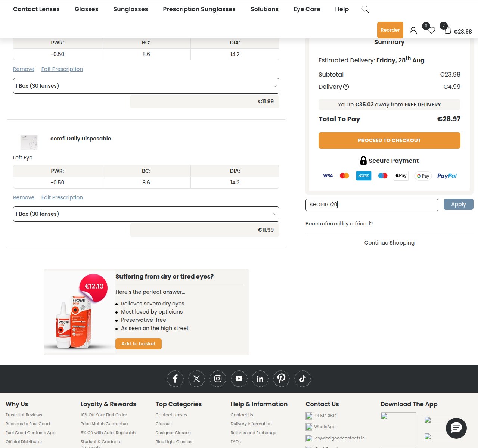Visit the X (Twitter) icon
Viewport: 478px width, 448px height.
(x=196, y=379)
